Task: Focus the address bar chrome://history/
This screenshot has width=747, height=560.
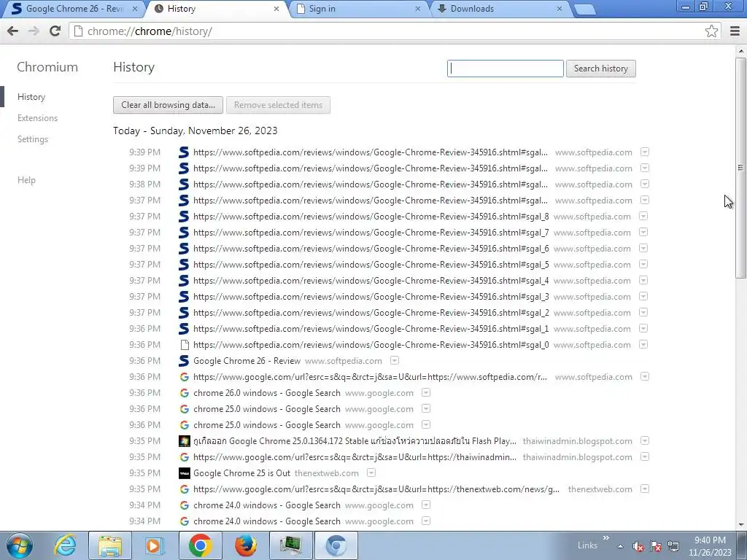Action: click(x=386, y=31)
